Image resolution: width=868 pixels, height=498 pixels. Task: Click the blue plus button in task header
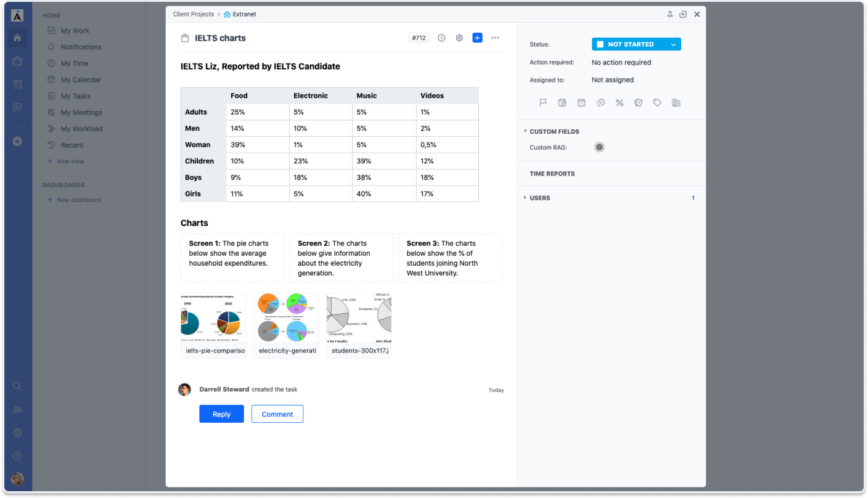(x=477, y=38)
